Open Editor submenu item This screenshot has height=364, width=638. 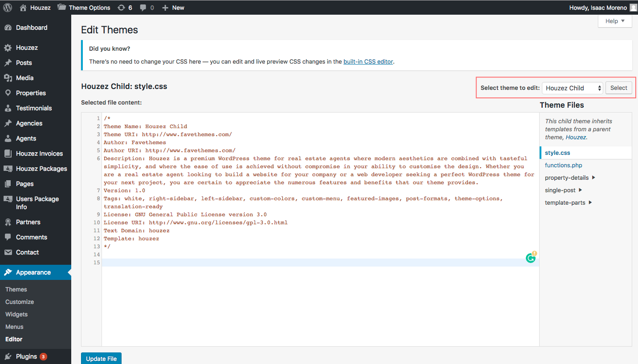click(x=14, y=339)
